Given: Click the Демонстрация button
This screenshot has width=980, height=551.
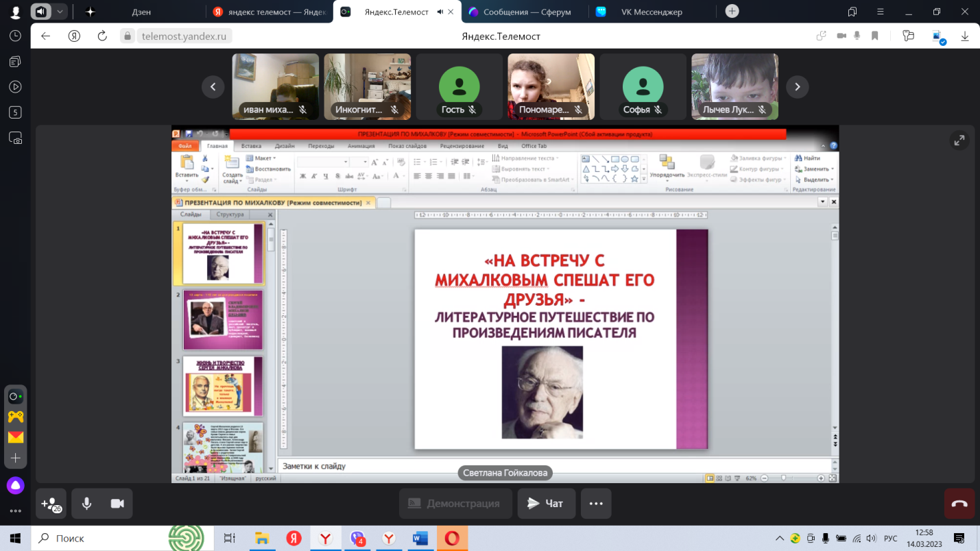Looking at the screenshot, I should click(x=455, y=504).
